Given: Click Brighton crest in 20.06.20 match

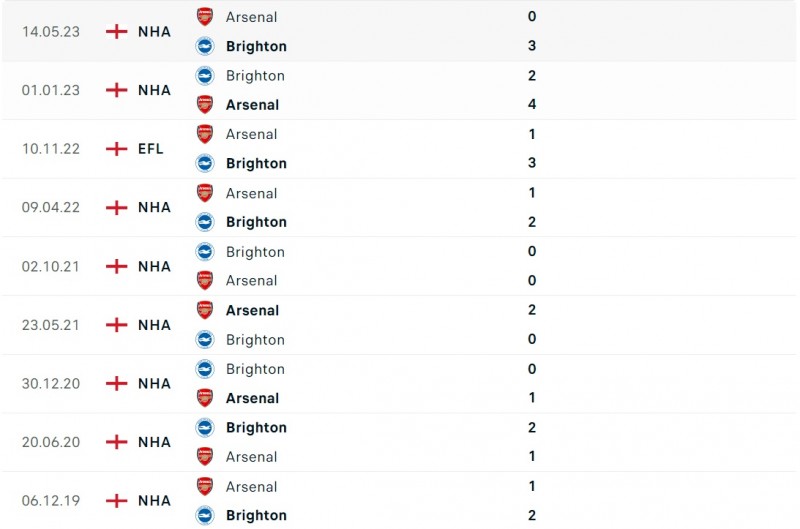Looking at the screenshot, I should (205, 427).
